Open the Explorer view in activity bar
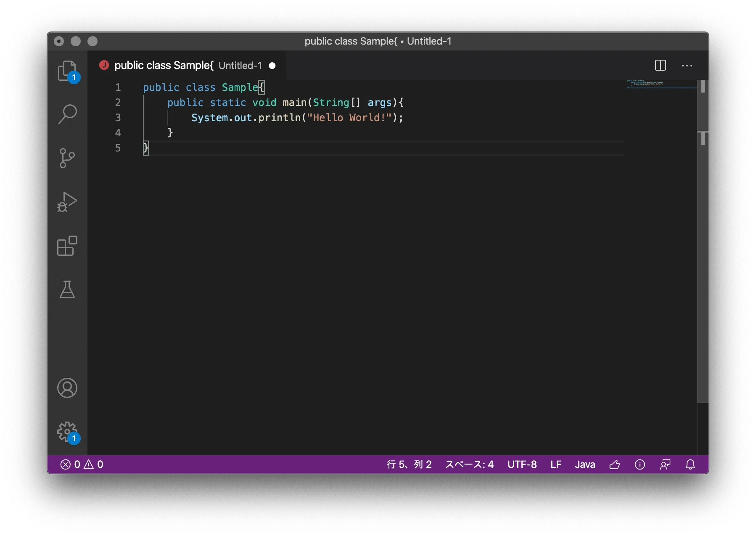 [x=67, y=71]
